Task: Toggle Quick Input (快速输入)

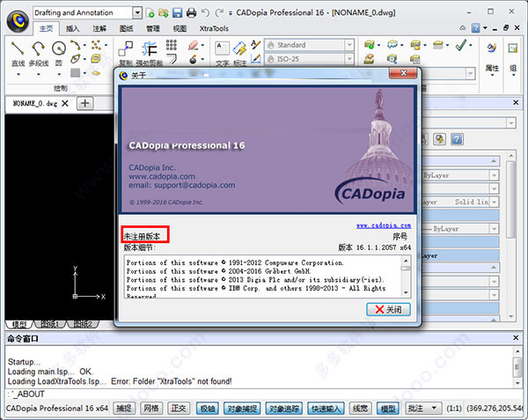Action: pyautogui.click(x=326, y=409)
